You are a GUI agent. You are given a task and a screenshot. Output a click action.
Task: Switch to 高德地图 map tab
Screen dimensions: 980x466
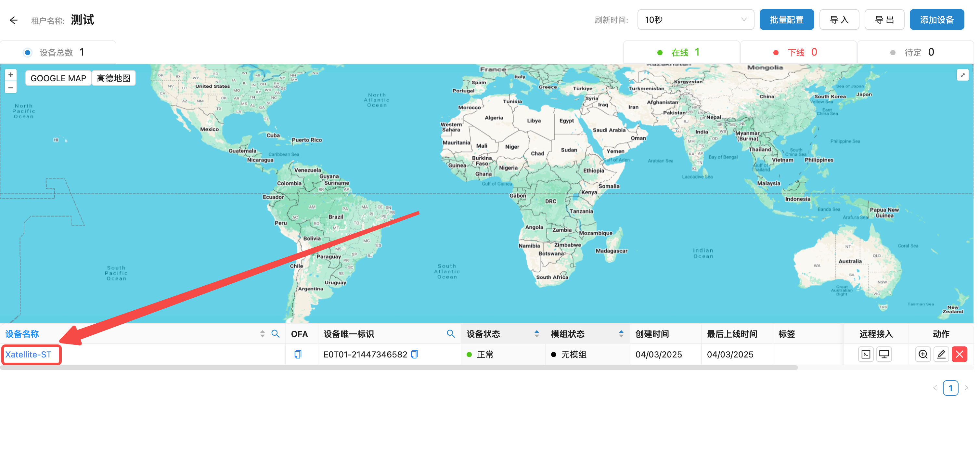click(113, 78)
